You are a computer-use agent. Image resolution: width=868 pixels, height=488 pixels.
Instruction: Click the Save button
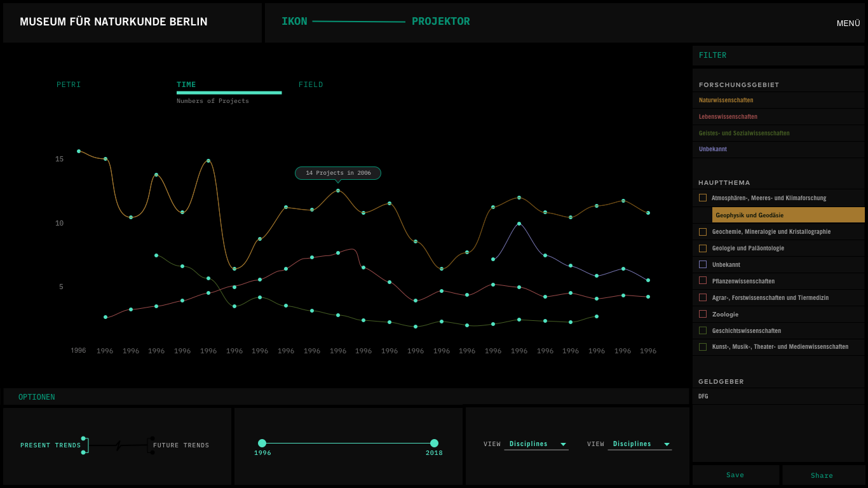point(735,475)
